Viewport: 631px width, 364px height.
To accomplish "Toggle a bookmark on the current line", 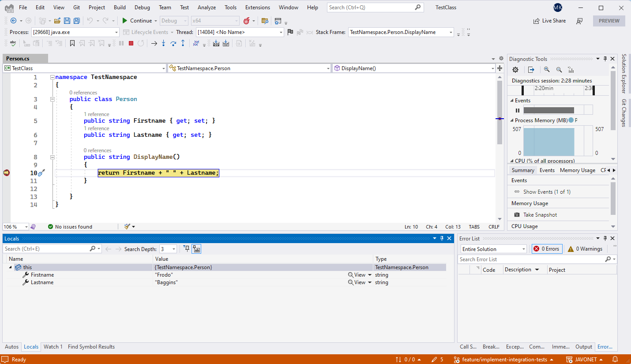I will coord(72,43).
